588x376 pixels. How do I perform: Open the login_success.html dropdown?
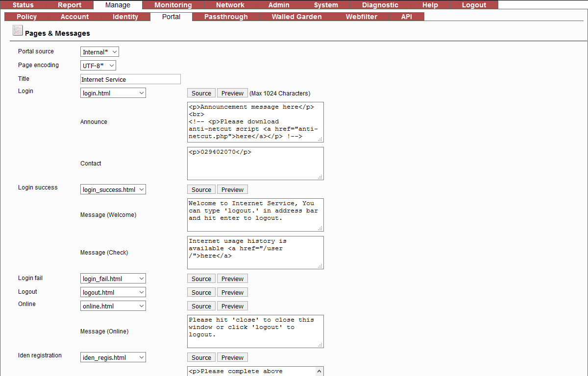(x=113, y=189)
